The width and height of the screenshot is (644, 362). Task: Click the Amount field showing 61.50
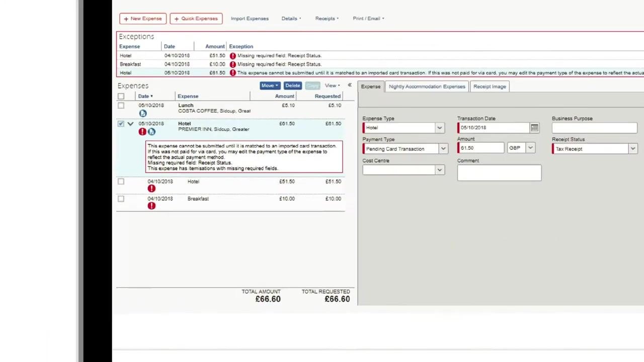click(480, 148)
